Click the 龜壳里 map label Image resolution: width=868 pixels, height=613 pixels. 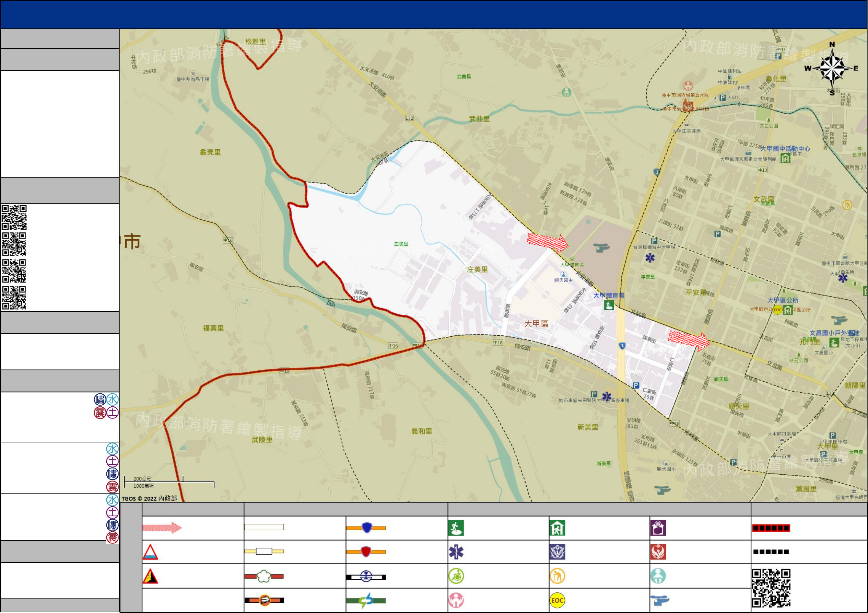pos(210,152)
